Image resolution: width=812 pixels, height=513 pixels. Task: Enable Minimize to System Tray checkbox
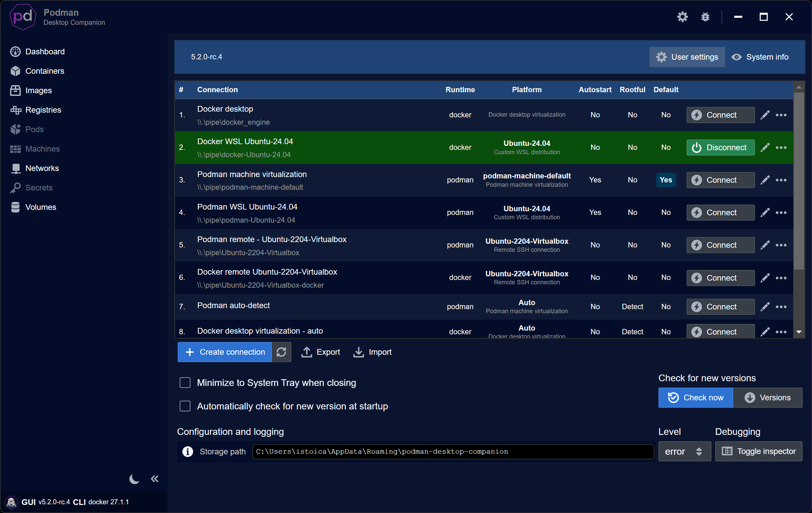click(x=184, y=382)
